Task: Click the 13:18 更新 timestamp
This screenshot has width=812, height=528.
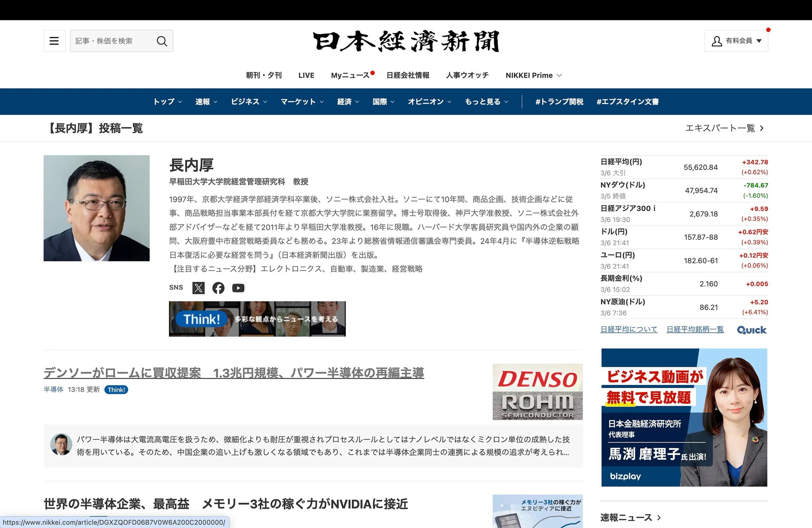Action: click(84, 389)
